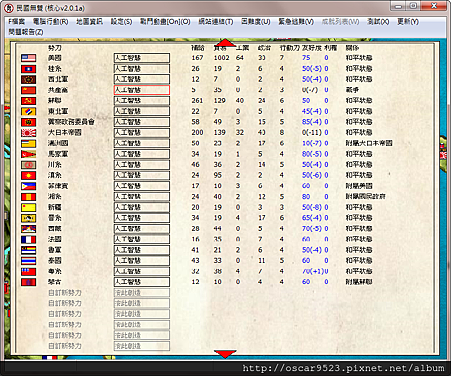Click the 美國 faction name

tap(55, 58)
